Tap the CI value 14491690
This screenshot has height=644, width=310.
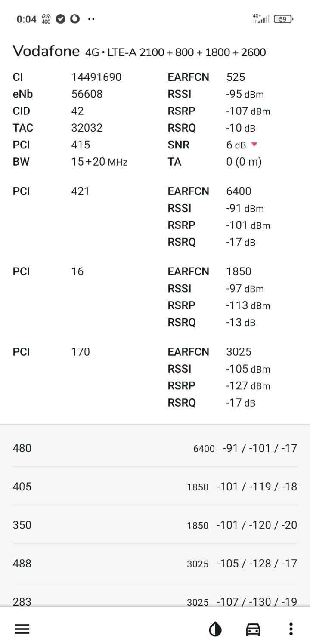click(x=96, y=77)
